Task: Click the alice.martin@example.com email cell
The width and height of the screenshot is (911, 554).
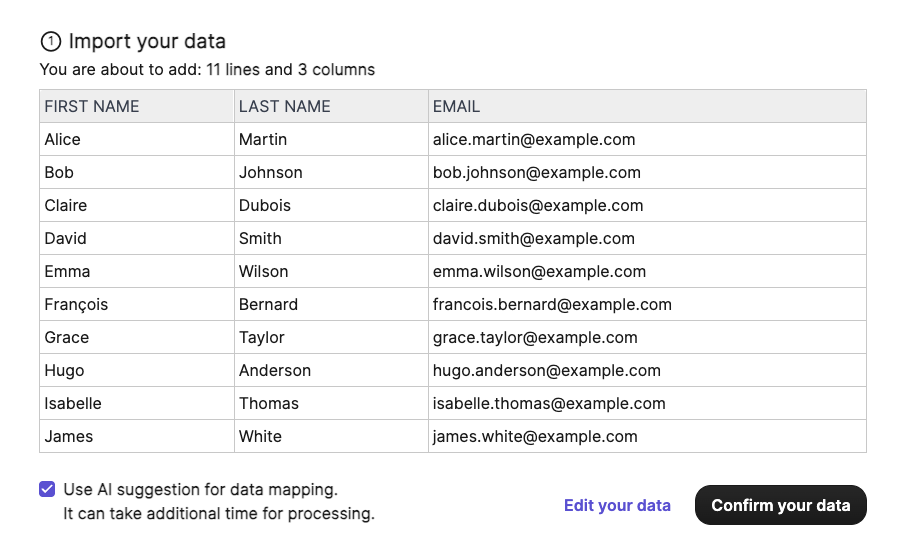Action: point(534,139)
